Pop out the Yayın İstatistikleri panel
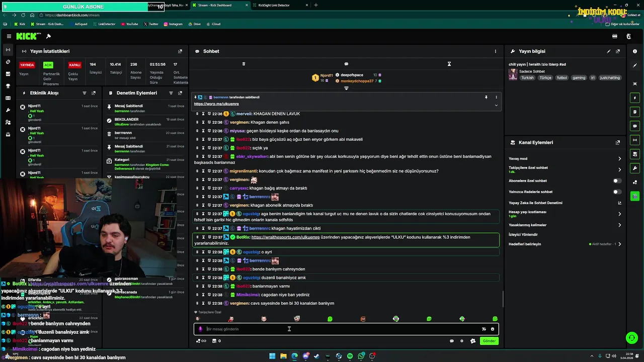The image size is (644, 362). click(180, 51)
